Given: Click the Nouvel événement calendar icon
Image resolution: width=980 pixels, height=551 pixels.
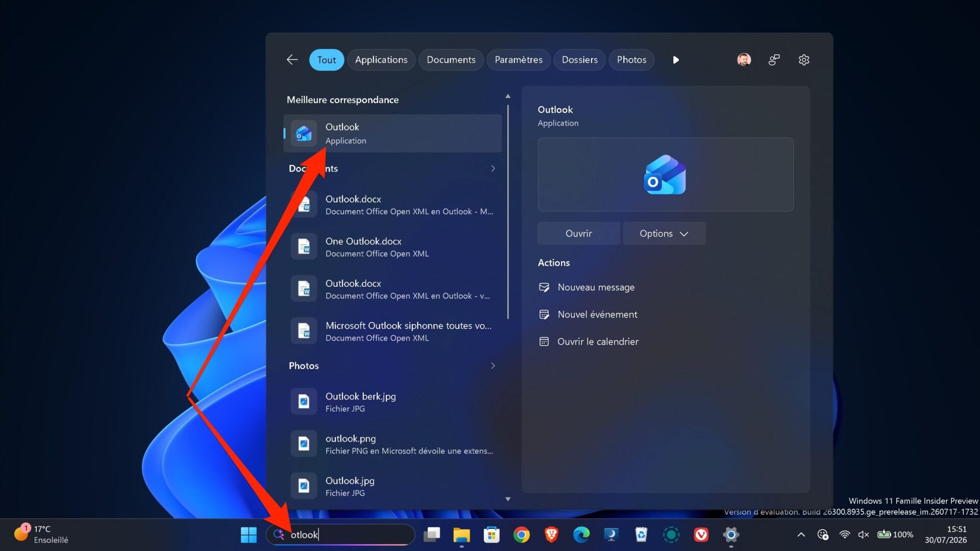Looking at the screenshot, I should [x=544, y=314].
